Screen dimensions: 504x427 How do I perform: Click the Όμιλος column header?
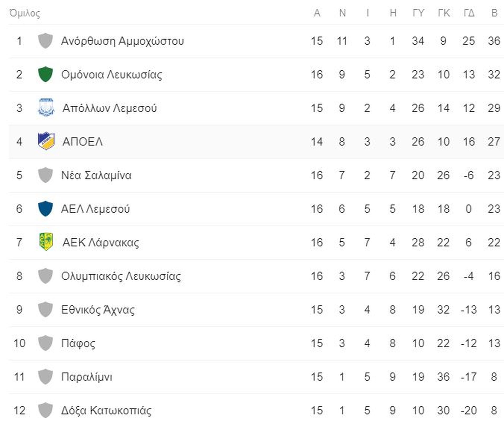[x=25, y=13]
